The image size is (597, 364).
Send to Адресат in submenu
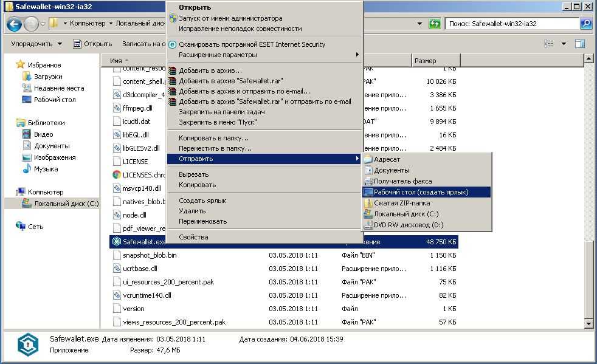(427, 159)
